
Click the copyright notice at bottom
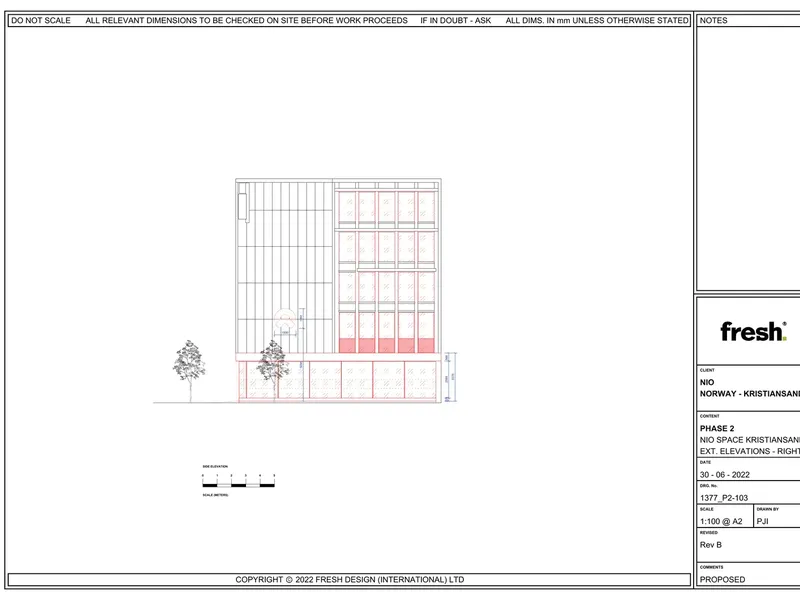pos(349,580)
